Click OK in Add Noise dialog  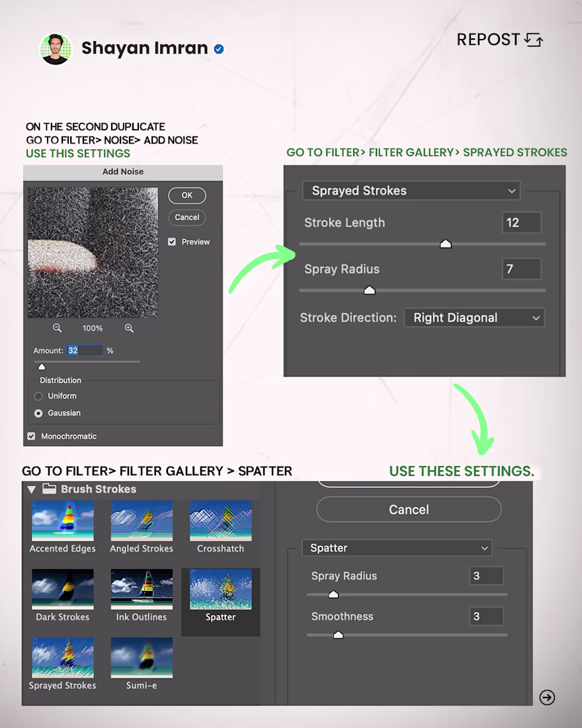tap(187, 195)
